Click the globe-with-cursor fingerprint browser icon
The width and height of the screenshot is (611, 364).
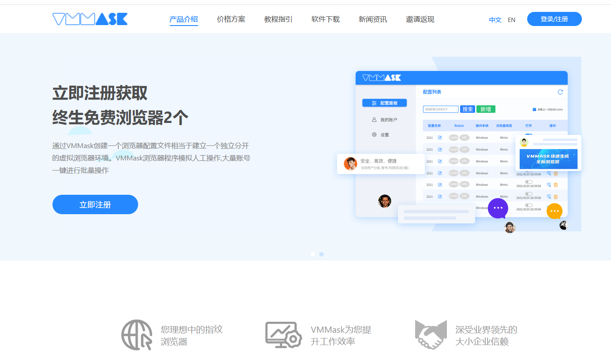(x=137, y=335)
